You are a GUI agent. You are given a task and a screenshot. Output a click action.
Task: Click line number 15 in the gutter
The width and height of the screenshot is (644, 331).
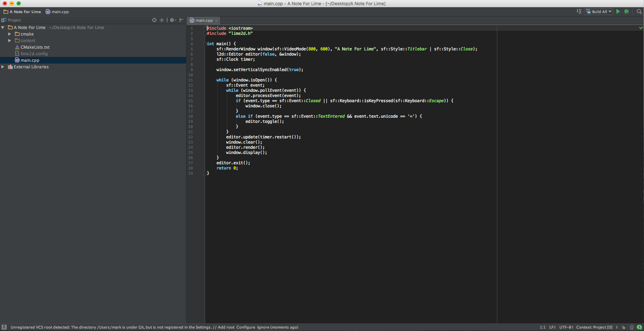[x=191, y=101]
